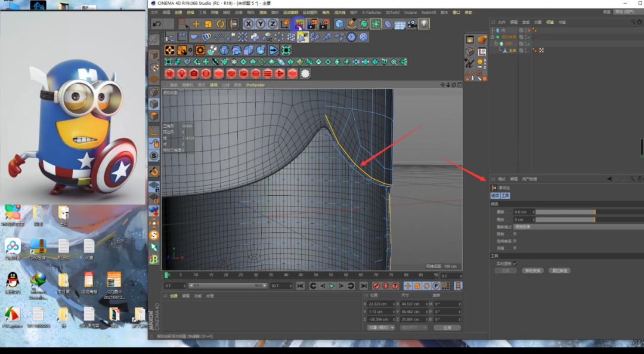Click the S snap icon in left sidebar
Screen dimensions: 644x354
(154, 156)
